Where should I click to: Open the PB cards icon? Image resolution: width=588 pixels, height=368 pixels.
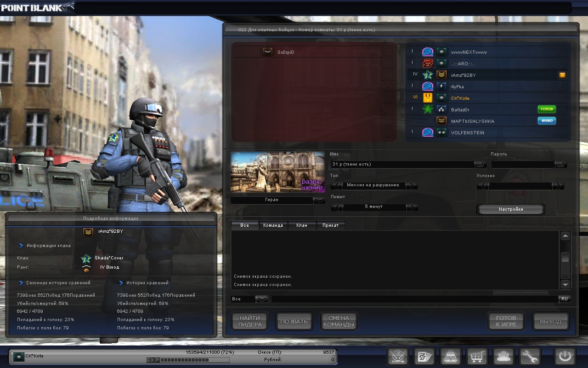coord(424,356)
